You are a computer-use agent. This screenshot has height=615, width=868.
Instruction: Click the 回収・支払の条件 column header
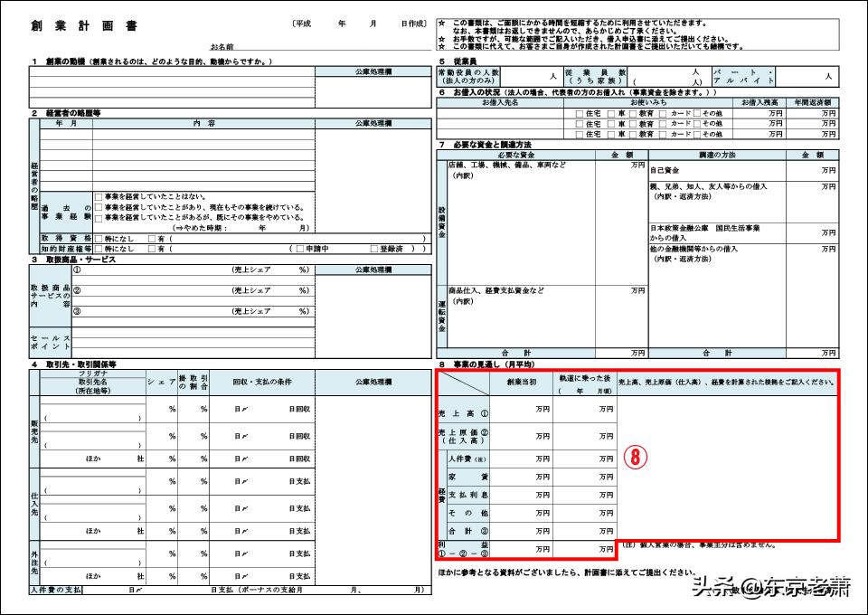click(262, 382)
